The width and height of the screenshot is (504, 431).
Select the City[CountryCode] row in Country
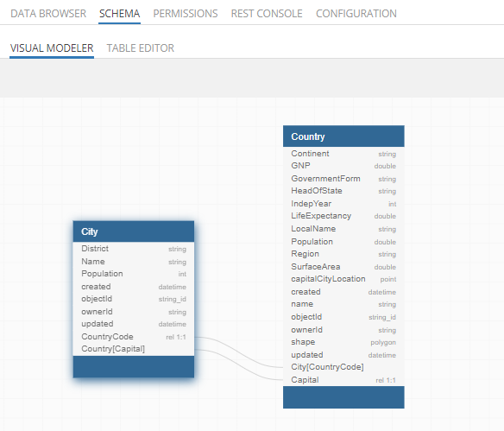pos(343,367)
